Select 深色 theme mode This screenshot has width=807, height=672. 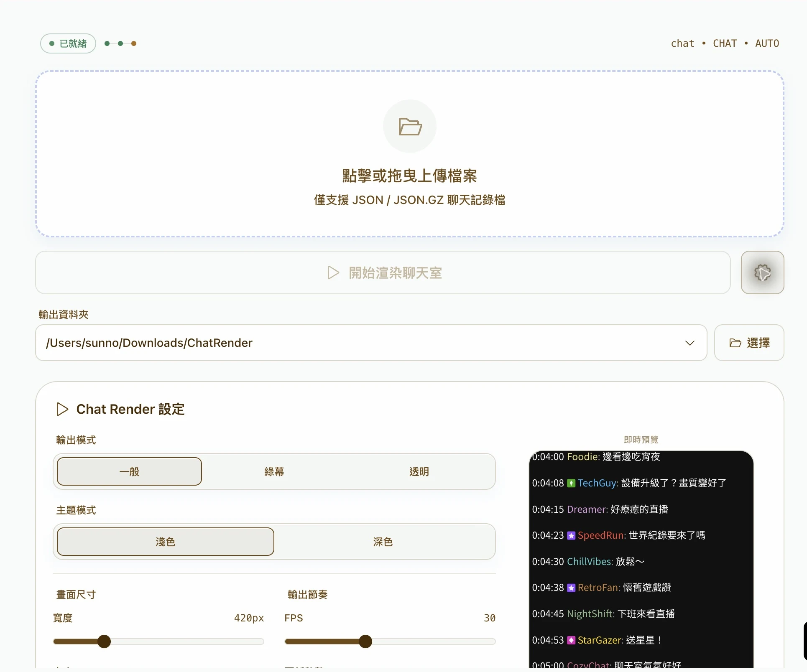(383, 542)
